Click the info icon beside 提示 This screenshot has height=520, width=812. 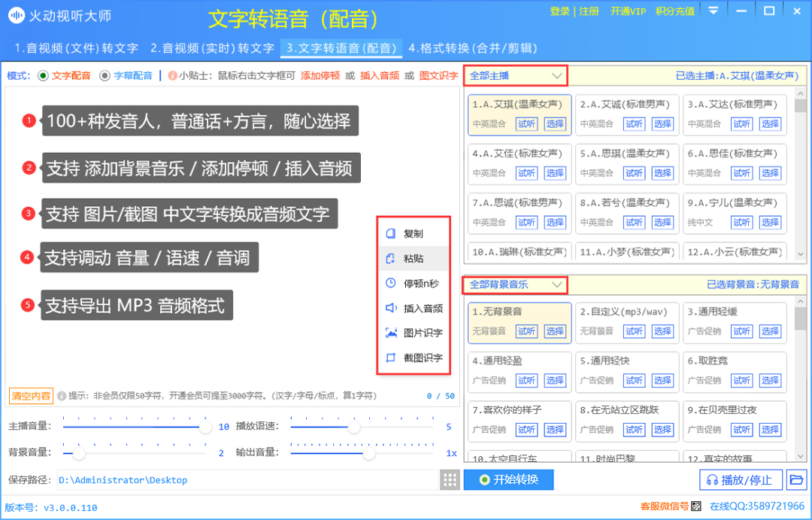(x=62, y=396)
